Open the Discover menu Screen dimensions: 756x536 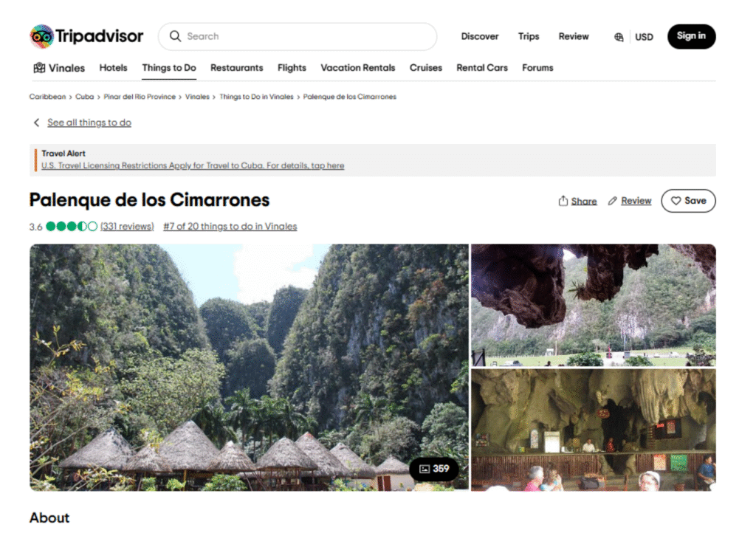[x=479, y=37]
